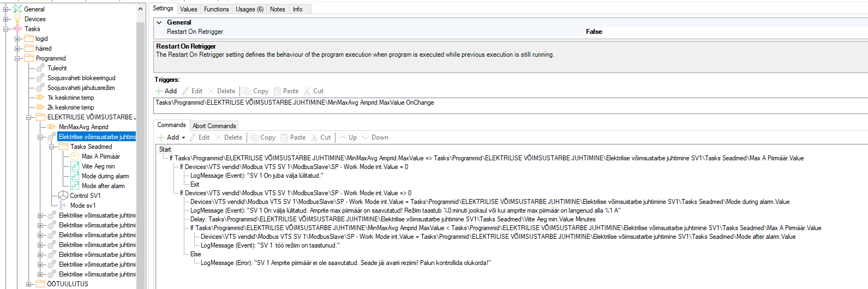Image resolution: width=868 pixels, height=289 pixels.
Task: Expand the logid folder
Action: pos(17,39)
